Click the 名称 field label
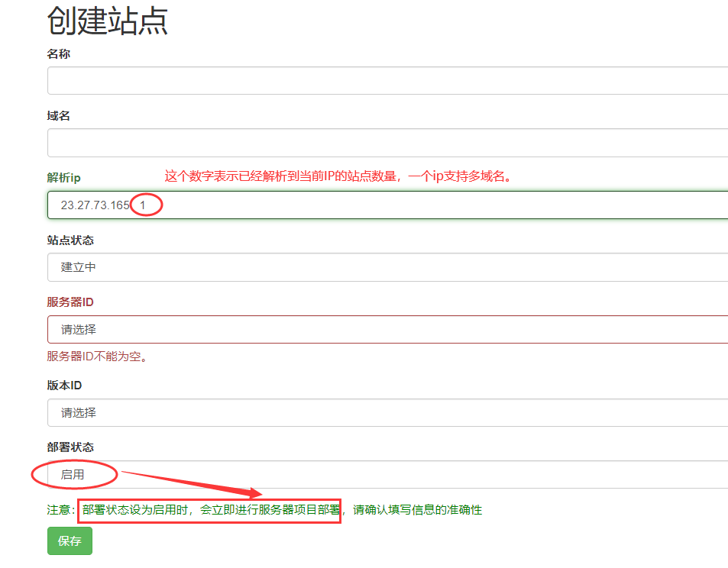This screenshot has height=568, width=728. pyautogui.click(x=59, y=54)
